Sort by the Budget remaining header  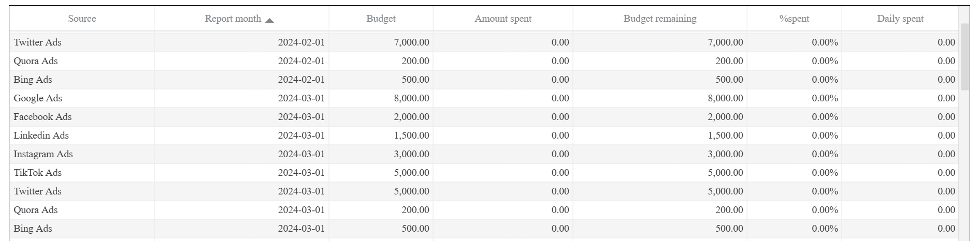[660, 19]
